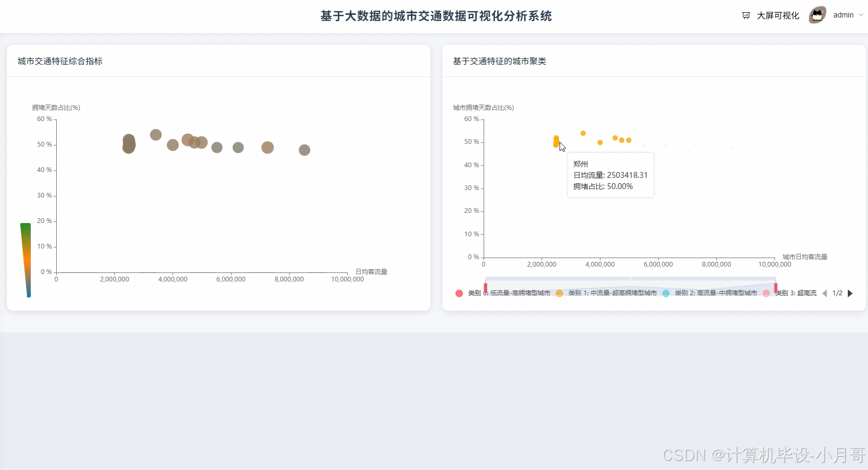
Task: Click tooltip text 拥堵占比: 50.00%
Action: click(603, 186)
